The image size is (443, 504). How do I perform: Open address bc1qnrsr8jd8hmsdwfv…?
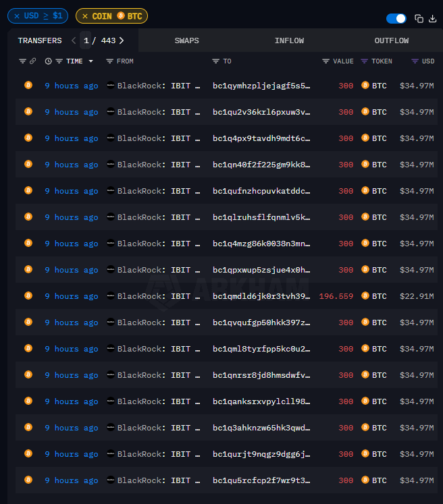(261, 376)
